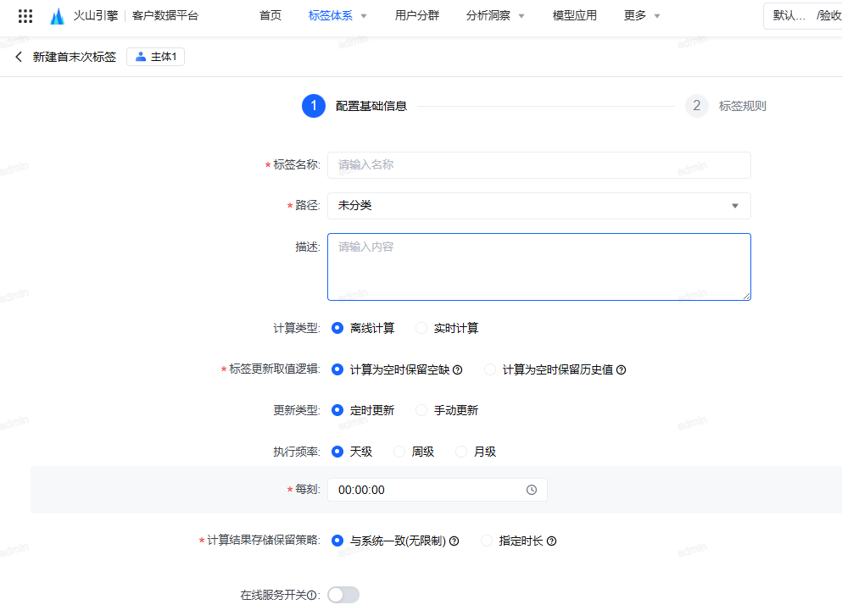Click the Volcano Engine logo

pos(57,16)
